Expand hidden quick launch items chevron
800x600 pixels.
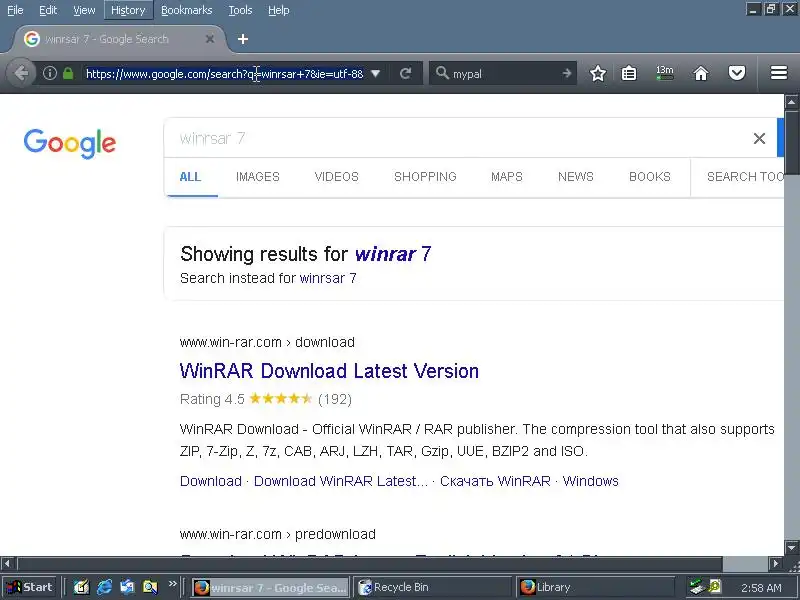pyautogui.click(x=172, y=583)
